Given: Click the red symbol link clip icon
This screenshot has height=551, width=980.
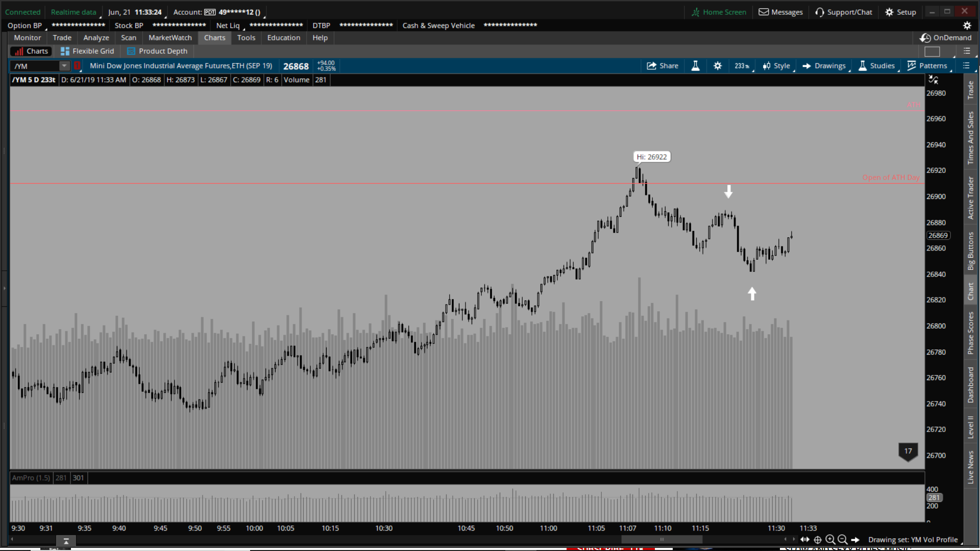Looking at the screenshot, I should coord(77,66).
